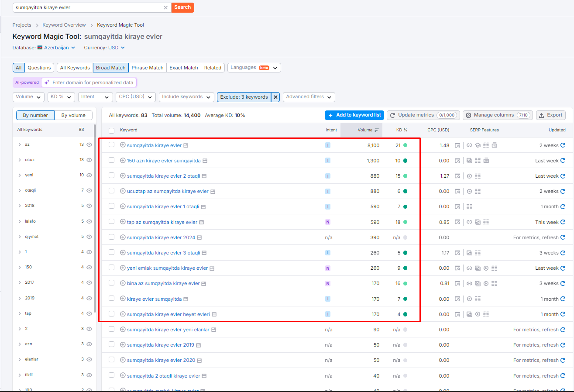Viewport: 574px width, 392px height.
Task: Open SERP view icon beside 'bina az sumqayitda kiraye evler'
Action: click(x=203, y=283)
